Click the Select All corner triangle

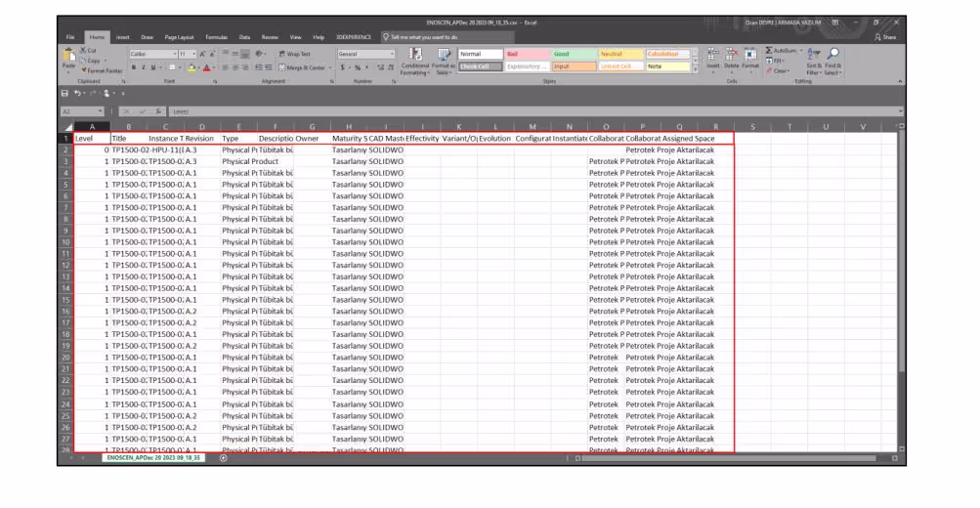[x=68, y=127]
